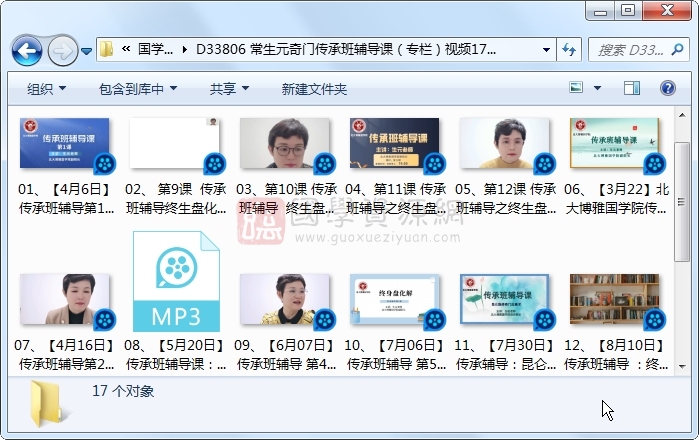The image size is (699, 440).
Task: Open the 共享 menu
Action: (x=229, y=89)
